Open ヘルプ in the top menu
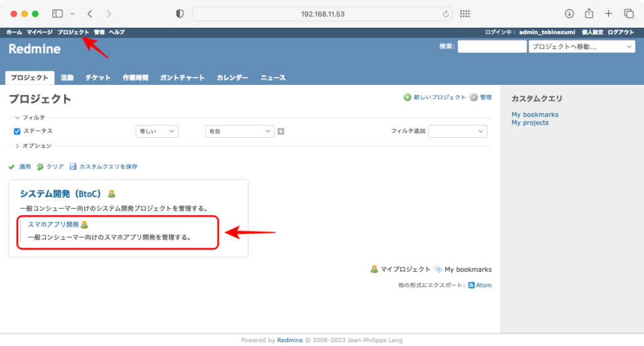This screenshot has height=346, width=644. [116, 32]
